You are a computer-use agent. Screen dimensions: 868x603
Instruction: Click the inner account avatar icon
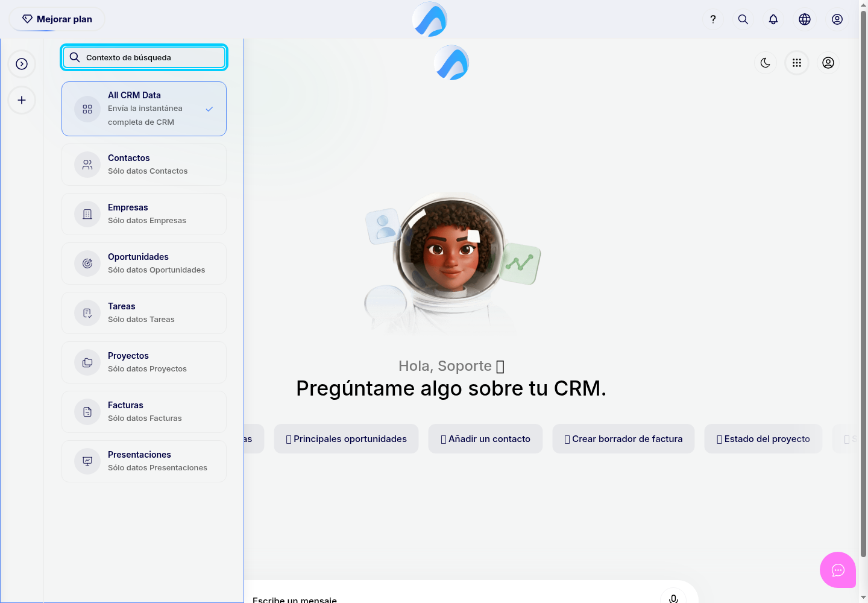[x=828, y=63]
